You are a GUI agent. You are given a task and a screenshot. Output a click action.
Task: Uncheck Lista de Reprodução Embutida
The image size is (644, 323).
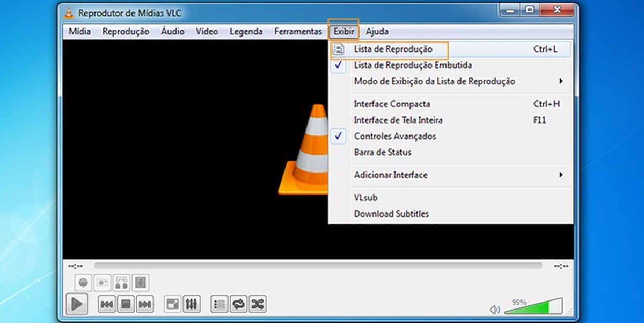click(x=451, y=65)
